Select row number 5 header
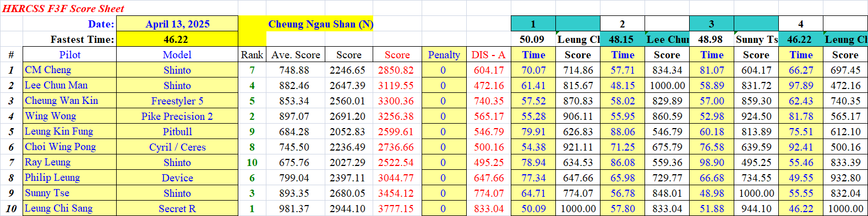The width and height of the screenshot is (868, 216). click(x=11, y=131)
